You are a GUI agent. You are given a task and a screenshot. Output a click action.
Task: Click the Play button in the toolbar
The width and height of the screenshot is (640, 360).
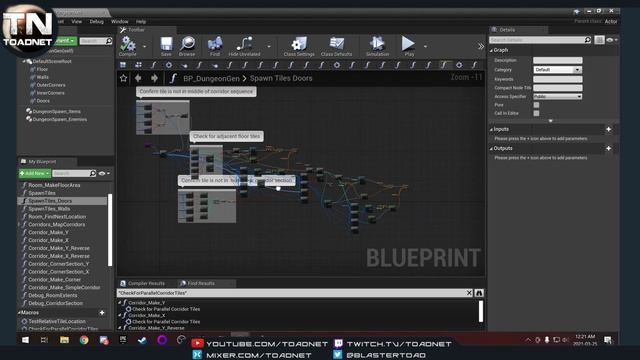(408, 46)
